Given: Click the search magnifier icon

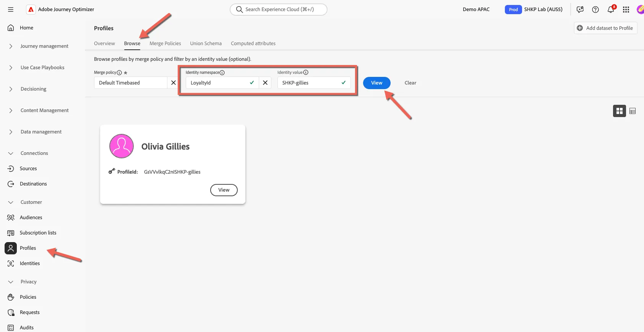Looking at the screenshot, I should tap(239, 10).
